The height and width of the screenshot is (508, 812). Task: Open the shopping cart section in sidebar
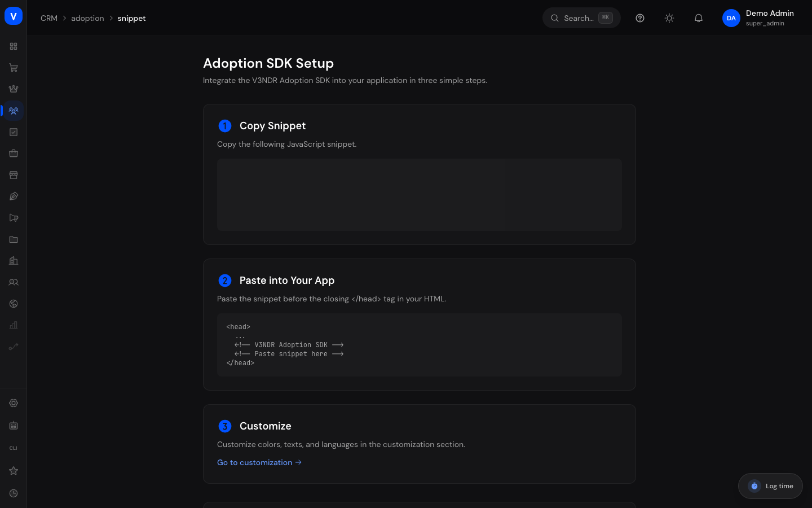(x=14, y=68)
